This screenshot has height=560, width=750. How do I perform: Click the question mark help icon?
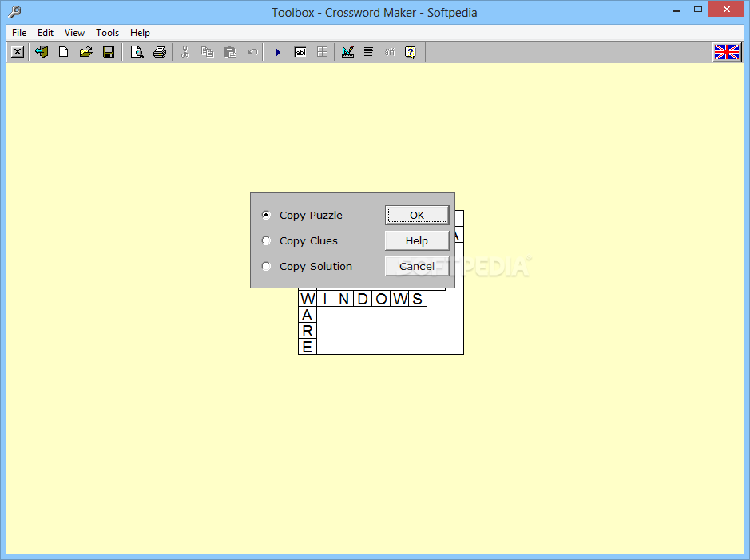tap(411, 52)
